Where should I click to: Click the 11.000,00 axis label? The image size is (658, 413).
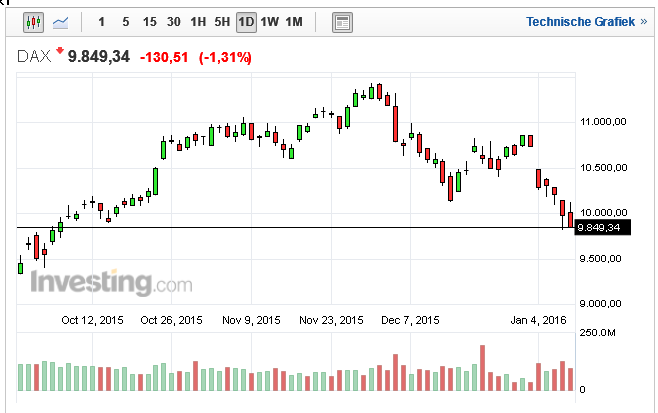click(x=603, y=122)
